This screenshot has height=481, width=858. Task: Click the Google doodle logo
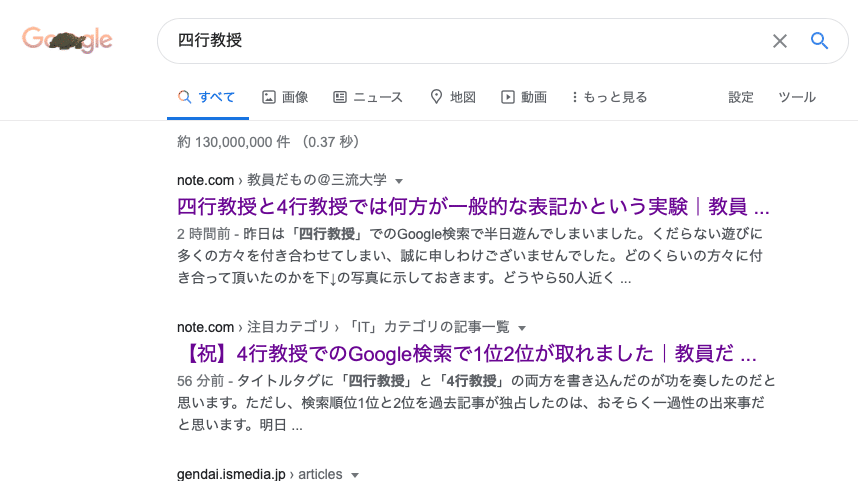(67, 39)
